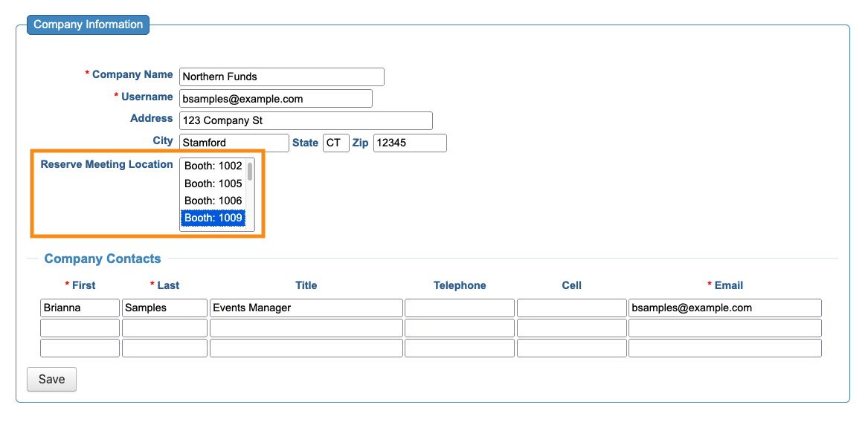
Task: Choose Booth: 1005 meeting location
Action: click(213, 184)
